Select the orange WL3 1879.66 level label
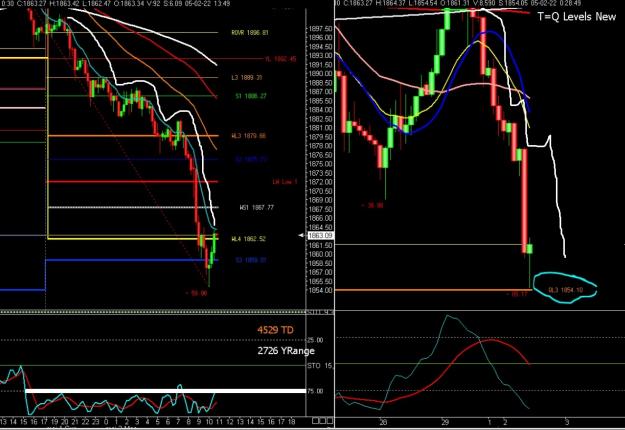Screen dimensions: 625x430 pos(248,135)
